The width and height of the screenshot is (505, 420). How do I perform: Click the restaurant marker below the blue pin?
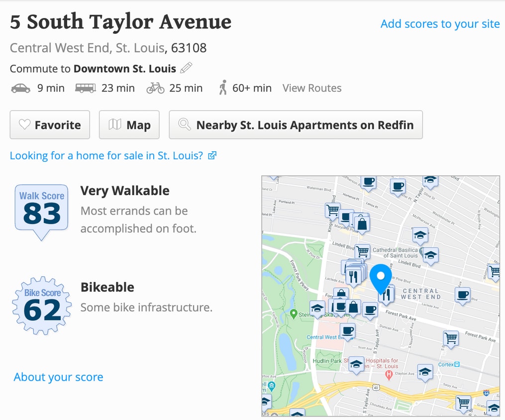[387, 295]
